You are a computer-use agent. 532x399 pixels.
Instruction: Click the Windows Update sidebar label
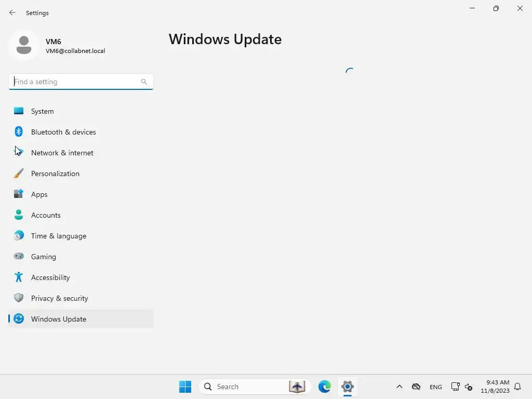[58, 319]
